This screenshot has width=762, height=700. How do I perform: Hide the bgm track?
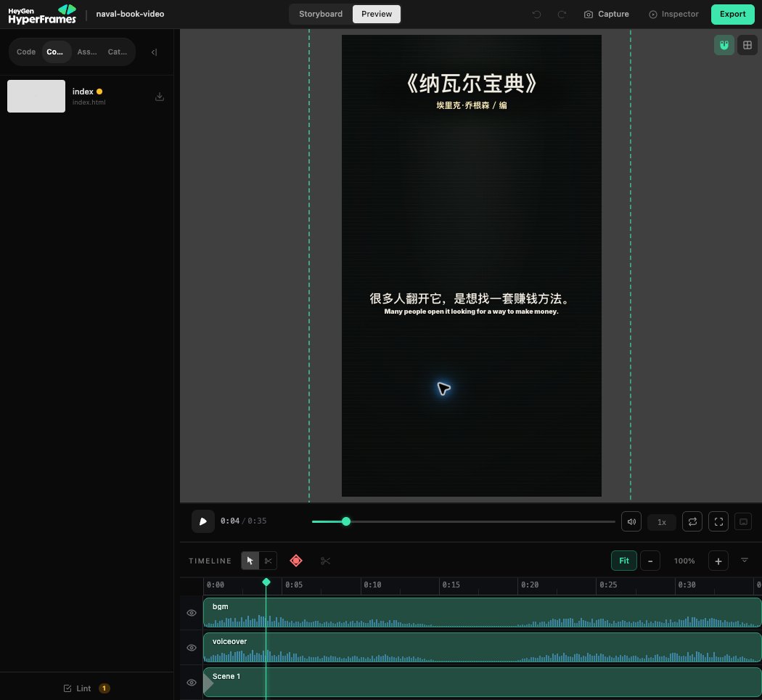[x=192, y=613]
